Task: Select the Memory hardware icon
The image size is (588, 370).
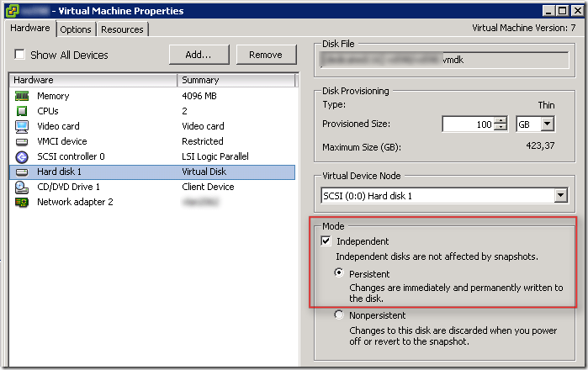Action: [22, 96]
